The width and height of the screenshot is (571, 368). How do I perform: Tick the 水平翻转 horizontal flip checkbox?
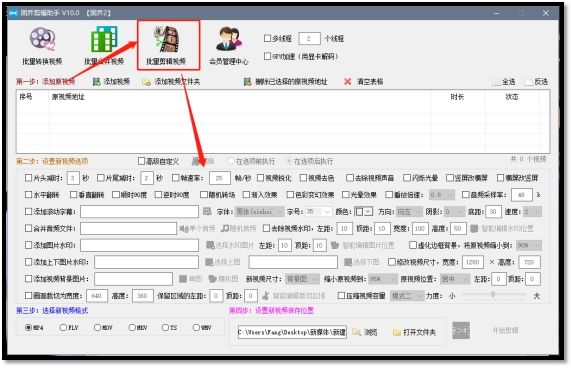[28, 195]
